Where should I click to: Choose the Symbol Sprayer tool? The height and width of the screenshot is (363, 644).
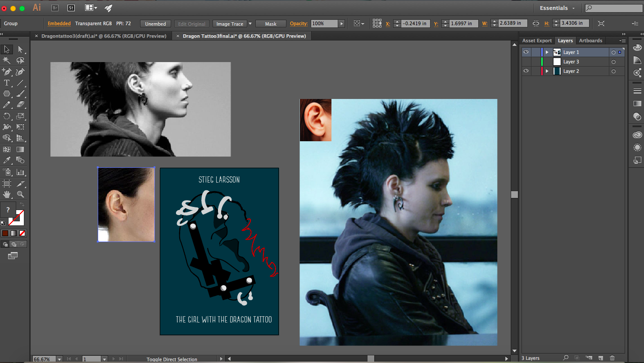[7, 172]
